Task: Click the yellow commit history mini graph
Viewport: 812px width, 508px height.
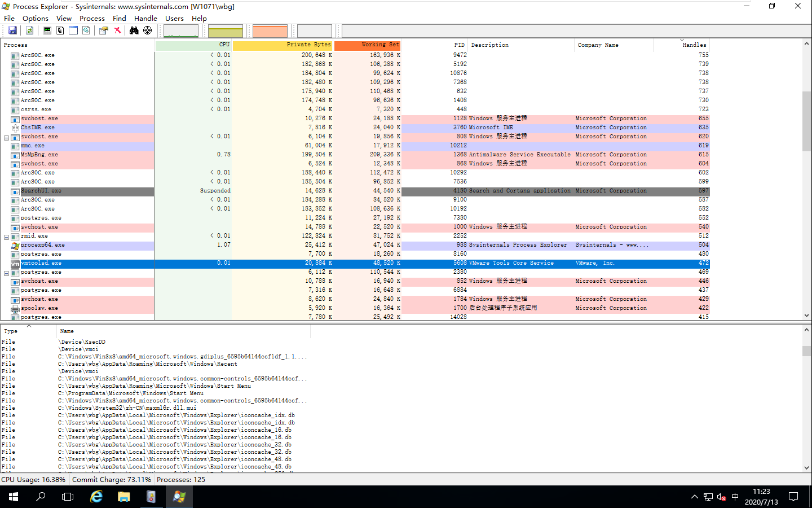Action: pos(226,31)
